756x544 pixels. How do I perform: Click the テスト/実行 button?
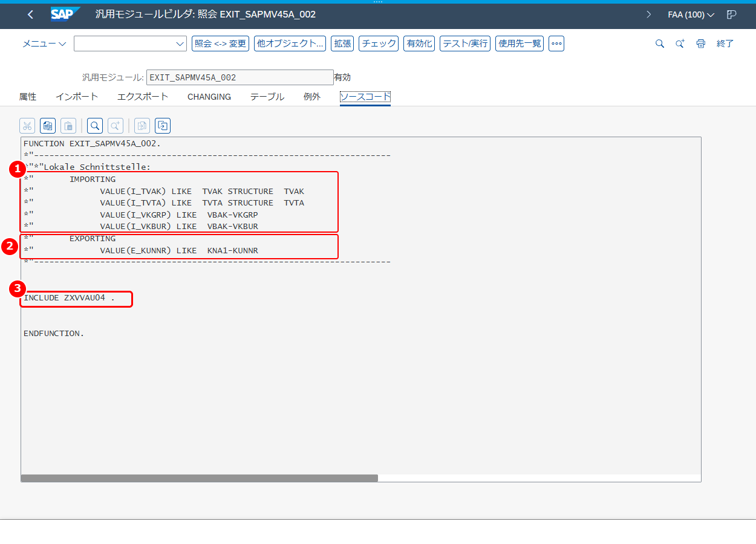point(465,44)
